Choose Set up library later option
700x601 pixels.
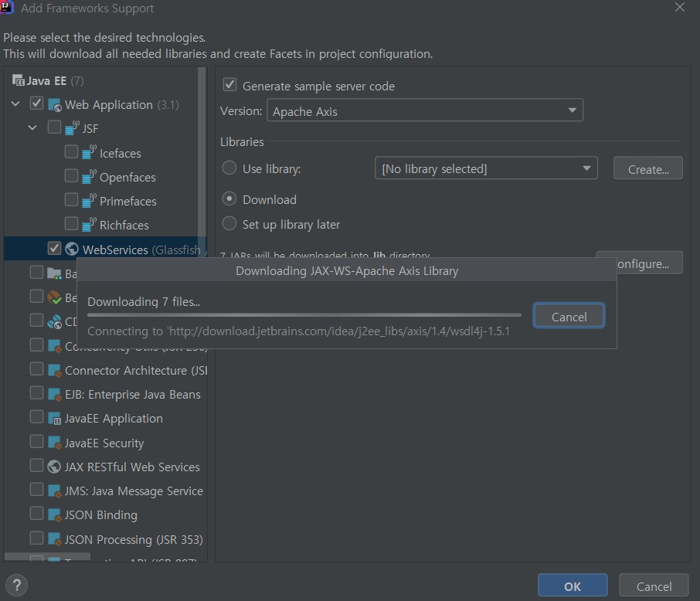(x=229, y=223)
